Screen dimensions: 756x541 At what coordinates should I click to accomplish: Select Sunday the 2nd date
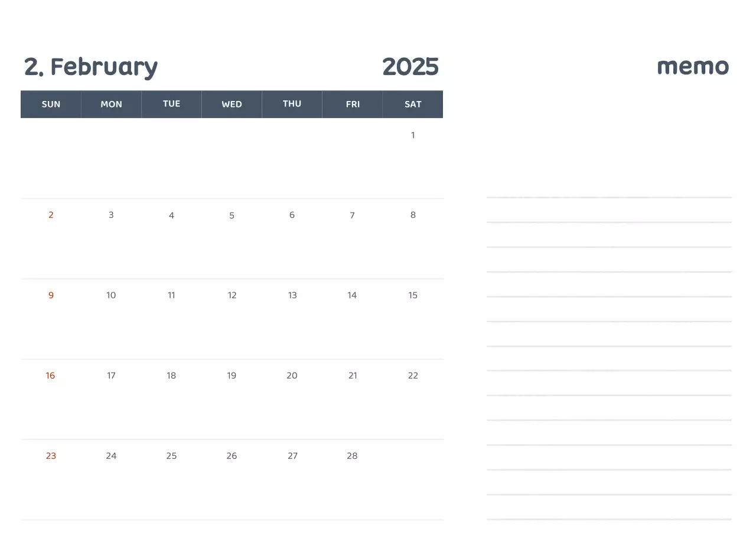point(51,215)
